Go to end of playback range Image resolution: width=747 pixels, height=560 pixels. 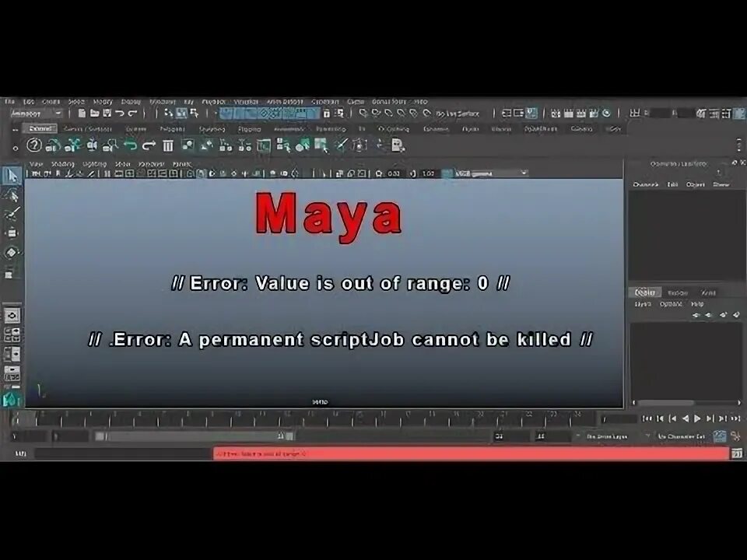coord(735,418)
